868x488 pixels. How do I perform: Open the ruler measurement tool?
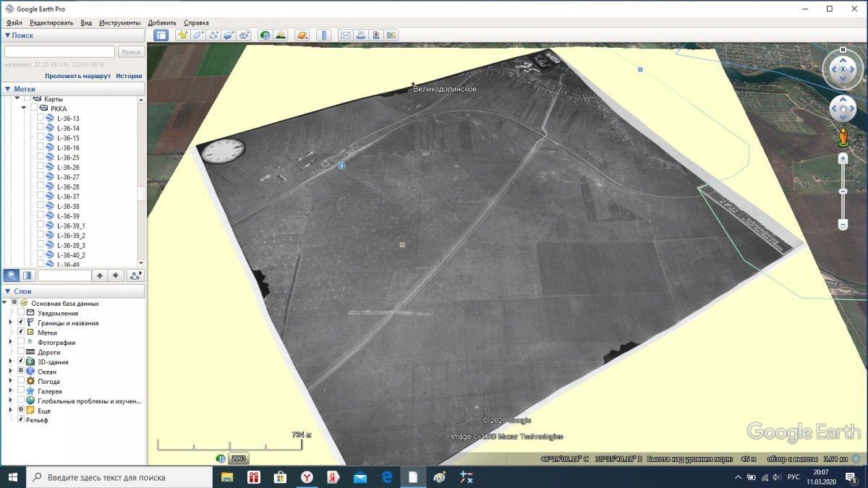coord(323,35)
